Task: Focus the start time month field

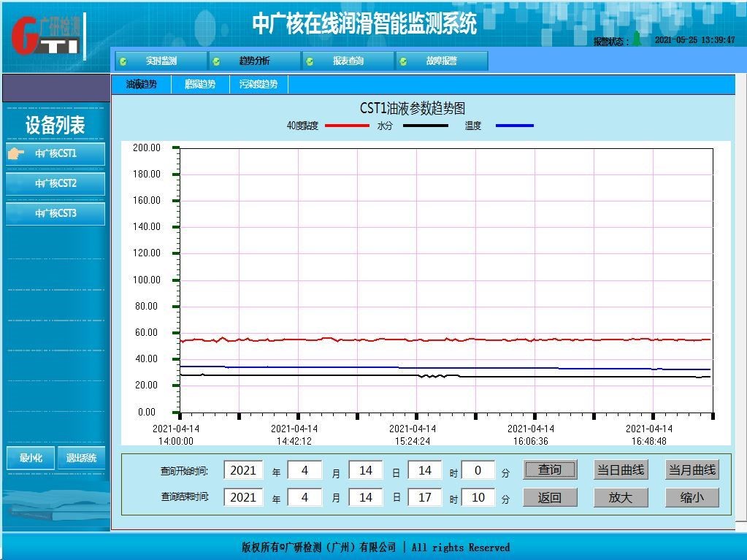Action: 305,470
